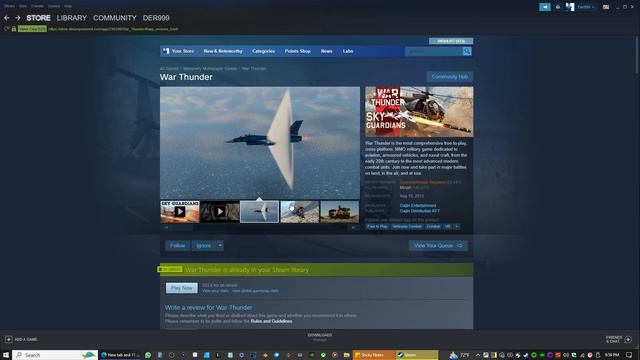Click the URL address bar text
640x360 pixels.
tap(113, 29)
